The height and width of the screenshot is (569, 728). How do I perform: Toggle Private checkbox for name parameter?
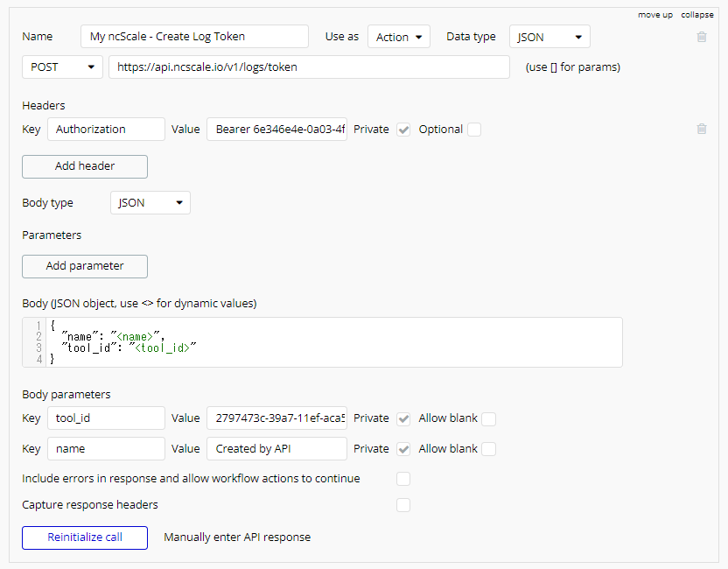click(403, 449)
